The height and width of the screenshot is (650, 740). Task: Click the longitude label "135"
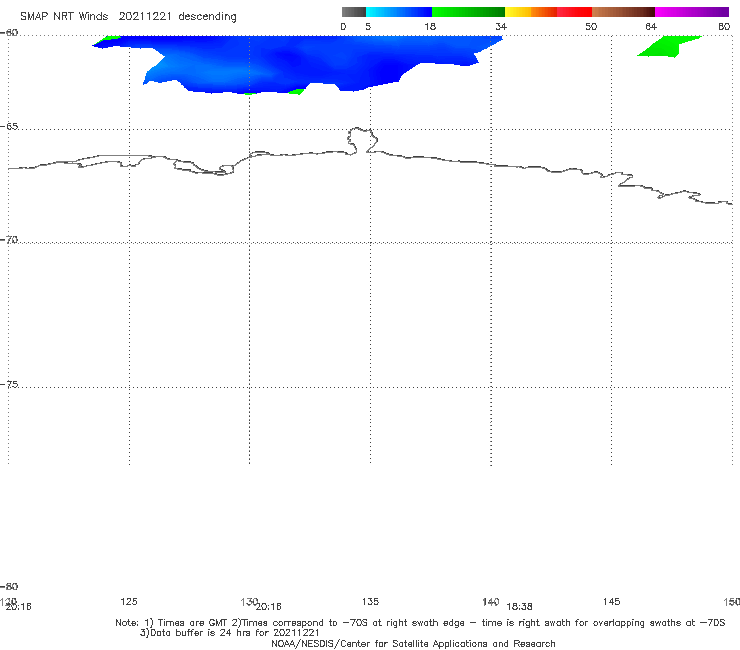click(370, 601)
